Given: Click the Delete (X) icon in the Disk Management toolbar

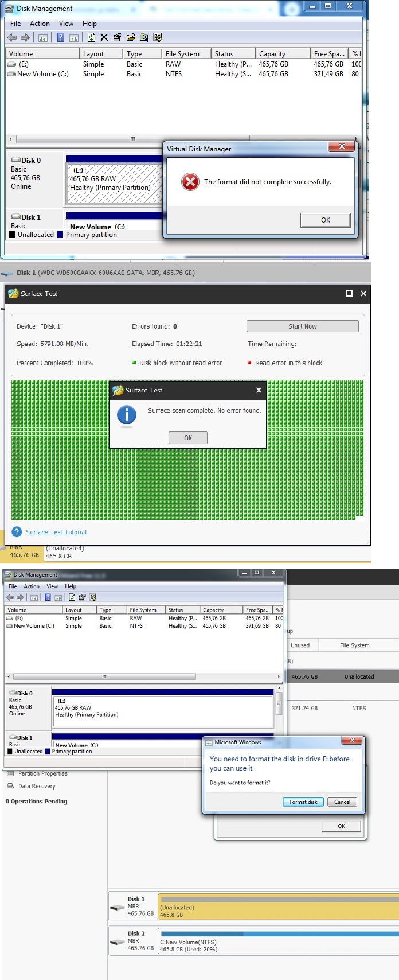Looking at the screenshot, I should (x=104, y=38).
